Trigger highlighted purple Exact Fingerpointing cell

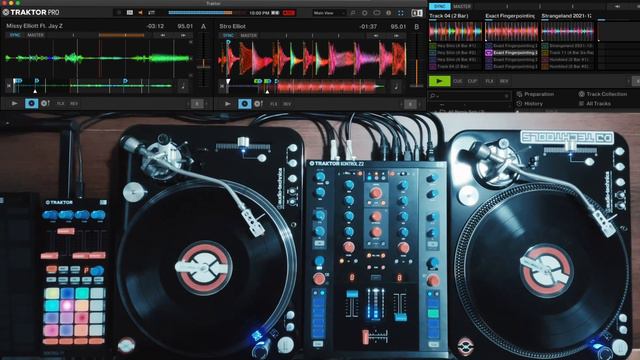pos(511,53)
